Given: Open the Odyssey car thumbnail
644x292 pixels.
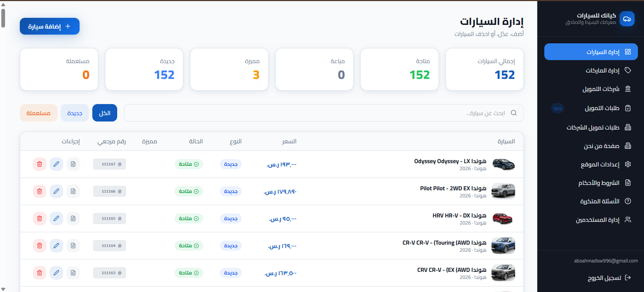Looking at the screenshot, I should click(503, 165).
